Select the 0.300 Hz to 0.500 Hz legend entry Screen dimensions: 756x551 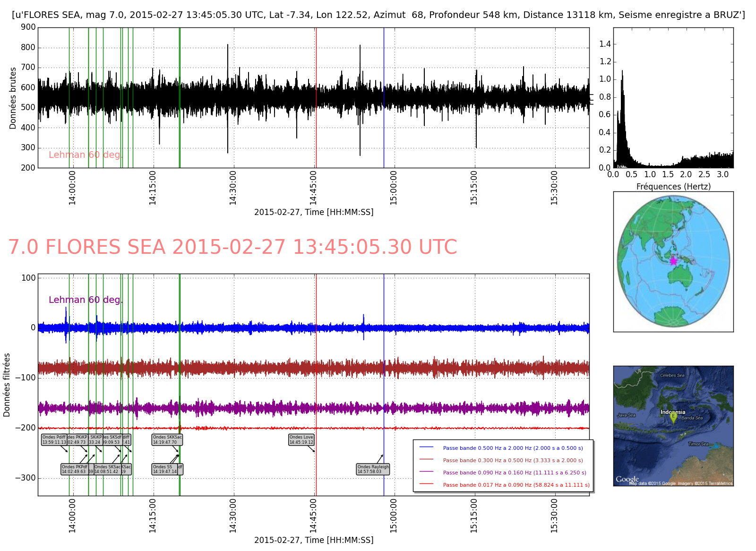[513, 460]
